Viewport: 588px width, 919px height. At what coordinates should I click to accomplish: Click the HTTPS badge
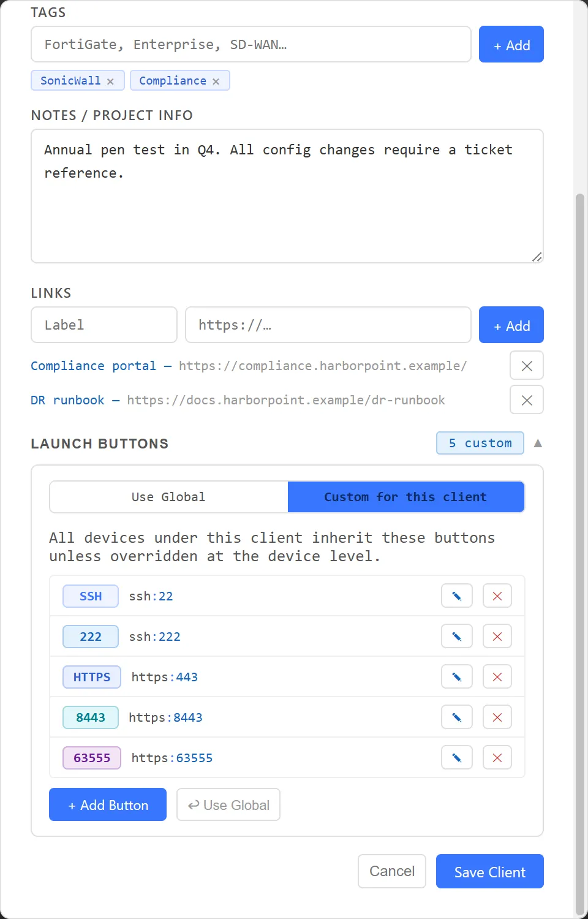click(92, 677)
